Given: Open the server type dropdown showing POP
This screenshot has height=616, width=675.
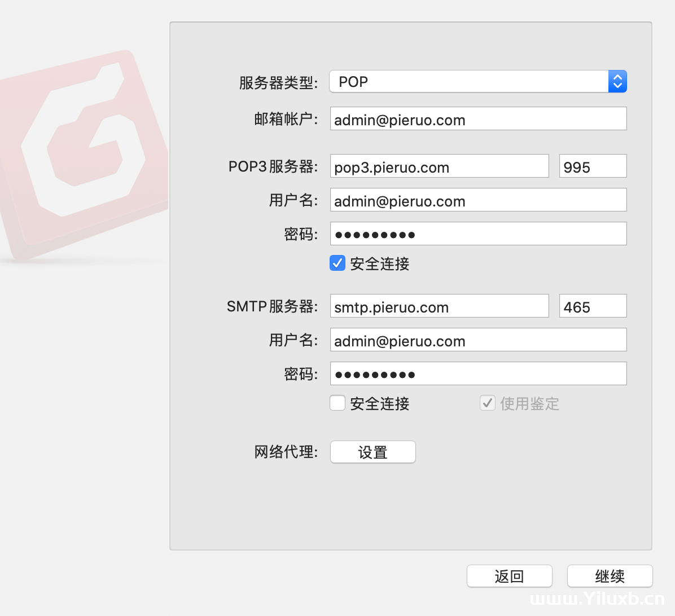Looking at the screenshot, I should [468, 82].
